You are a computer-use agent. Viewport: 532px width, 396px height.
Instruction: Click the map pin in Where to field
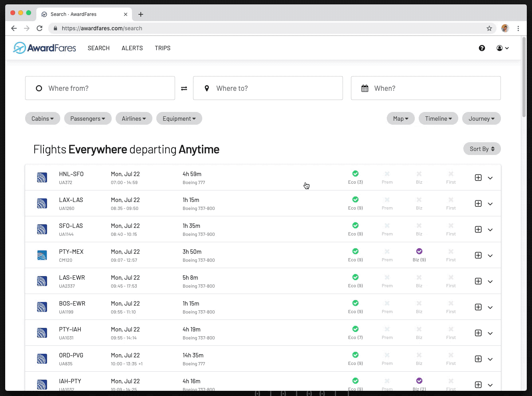click(x=207, y=88)
